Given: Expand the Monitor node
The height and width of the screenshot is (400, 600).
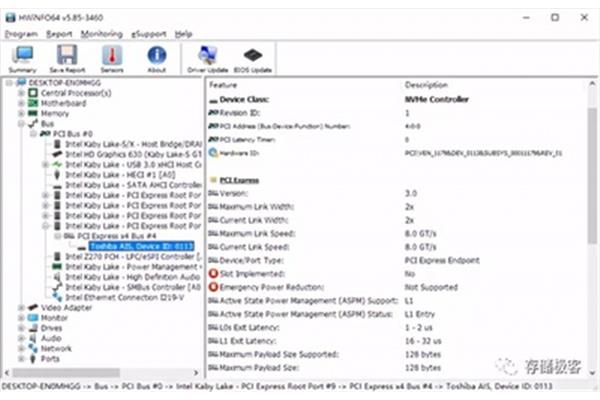Looking at the screenshot, I should [21, 318].
